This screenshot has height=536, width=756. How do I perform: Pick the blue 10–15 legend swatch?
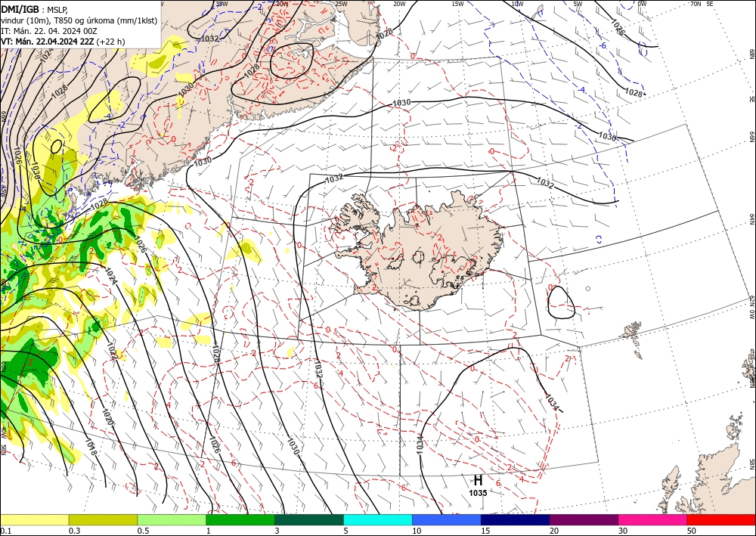[447, 519]
